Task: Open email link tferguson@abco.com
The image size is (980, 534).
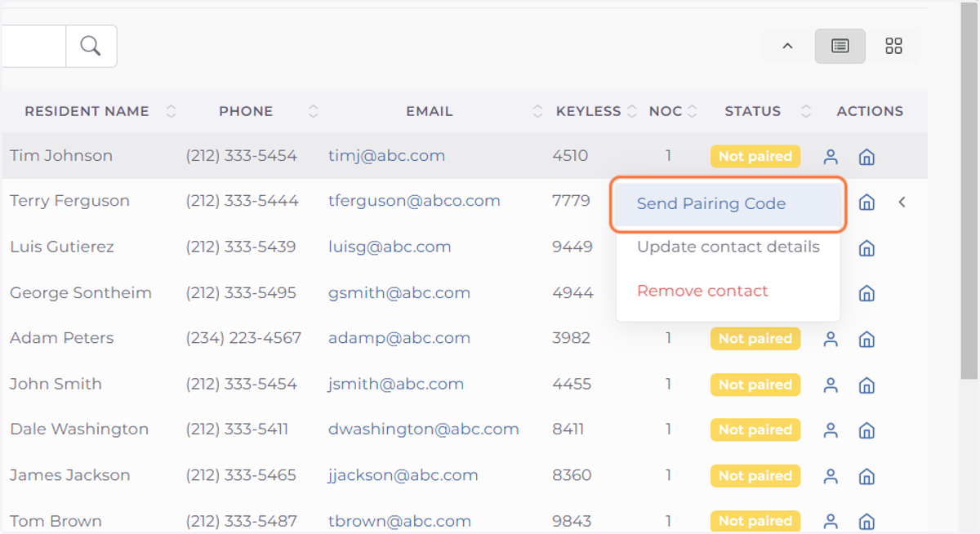Action: point(414,201)
